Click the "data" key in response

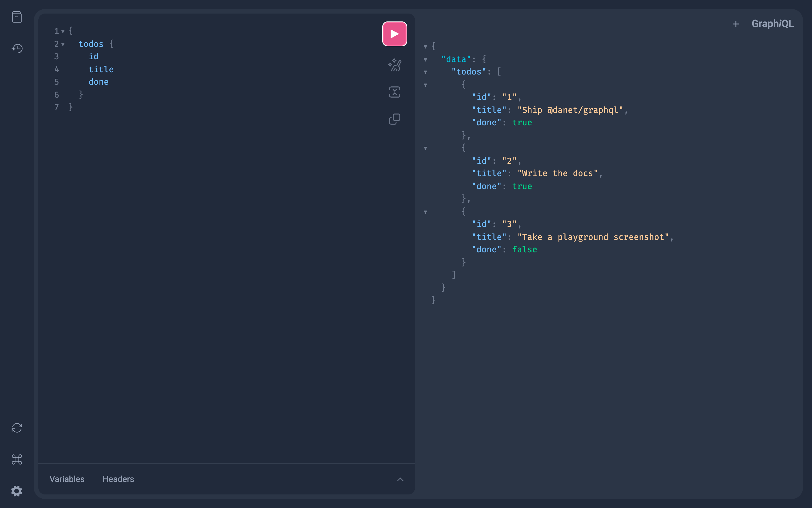456,59
